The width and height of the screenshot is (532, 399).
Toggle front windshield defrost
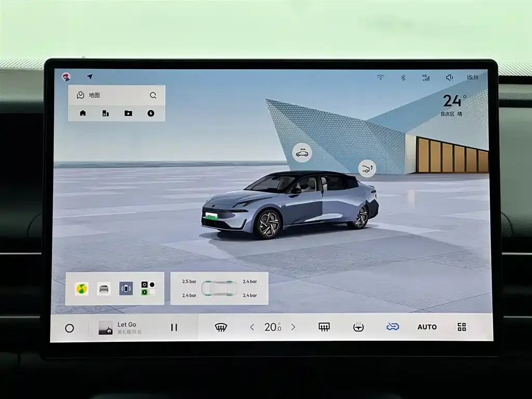221,327
